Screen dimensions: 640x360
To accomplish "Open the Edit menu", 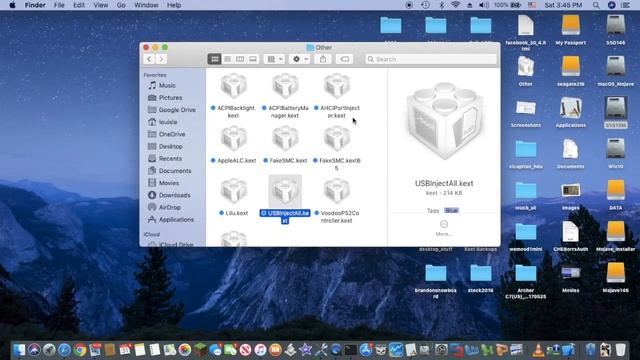I will pyautogui.click(x=79, y=5).
